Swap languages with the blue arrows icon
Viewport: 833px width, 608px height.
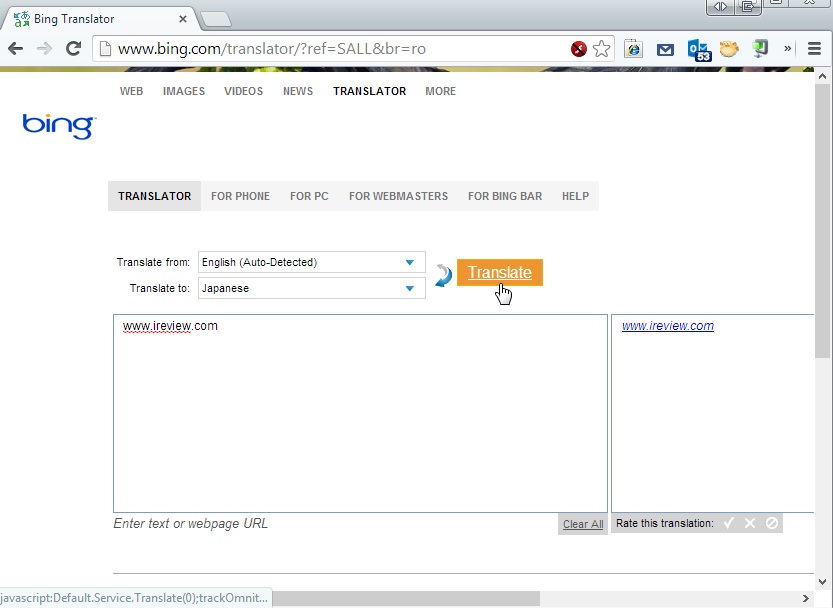point(443,275)
